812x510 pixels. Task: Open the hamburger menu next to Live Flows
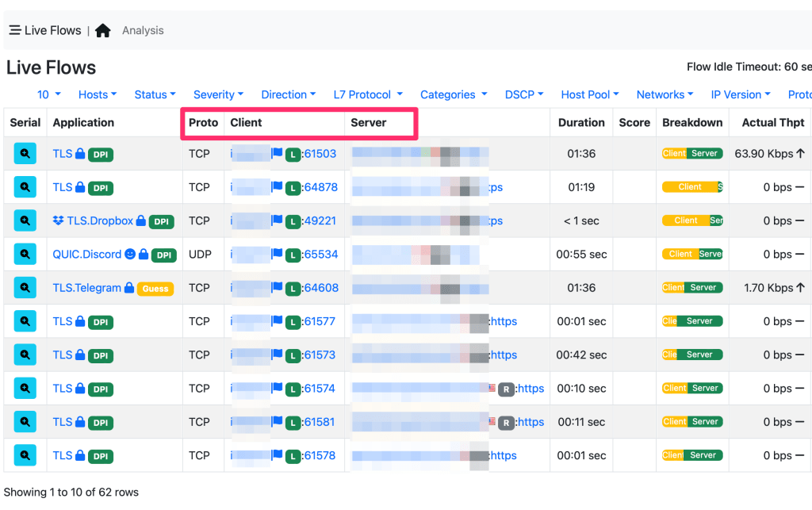15,30
